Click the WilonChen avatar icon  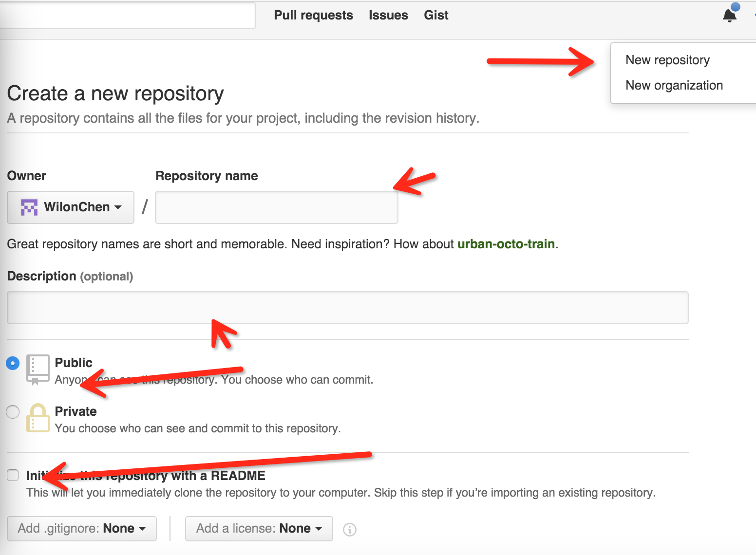(x=29, y=207)
